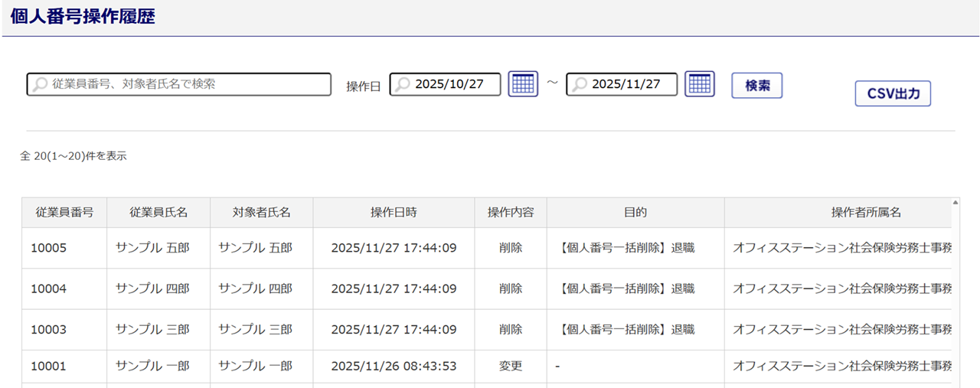Click the CSV出力 export button
Screen dimensions: 980x388
(892, 93)
